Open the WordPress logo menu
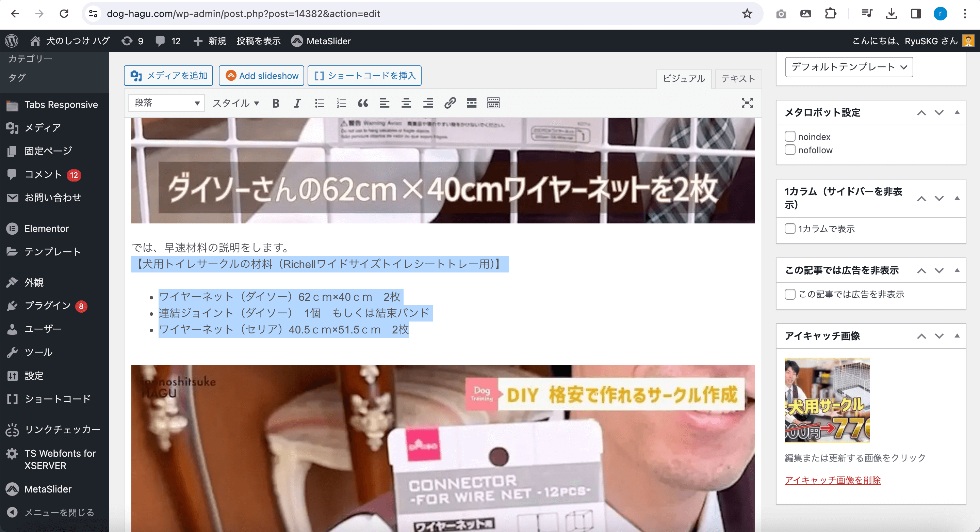Screen dimensions: 980x532 pyautogui.click(x=12, y=41)
